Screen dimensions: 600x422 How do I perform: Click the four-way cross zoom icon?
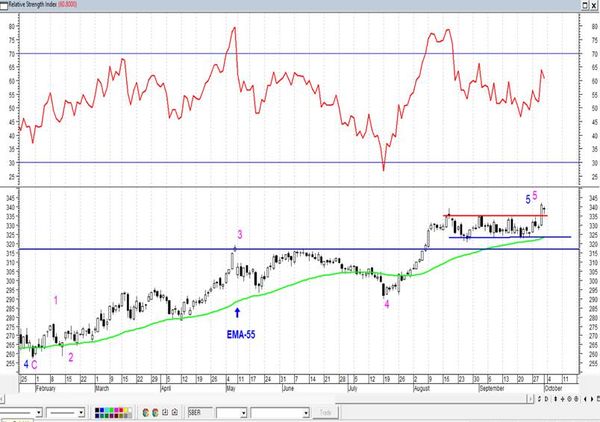[562, 399]
